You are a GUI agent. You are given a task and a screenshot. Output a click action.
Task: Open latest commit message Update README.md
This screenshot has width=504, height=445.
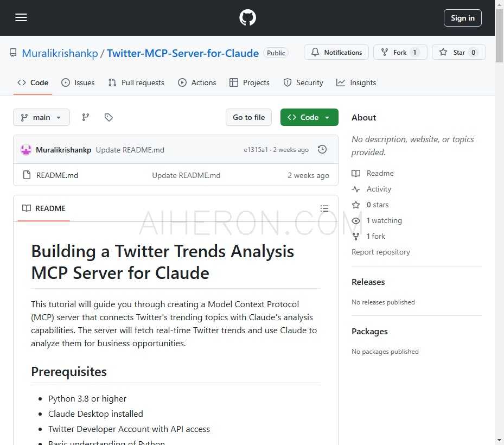tap(130, 150)
